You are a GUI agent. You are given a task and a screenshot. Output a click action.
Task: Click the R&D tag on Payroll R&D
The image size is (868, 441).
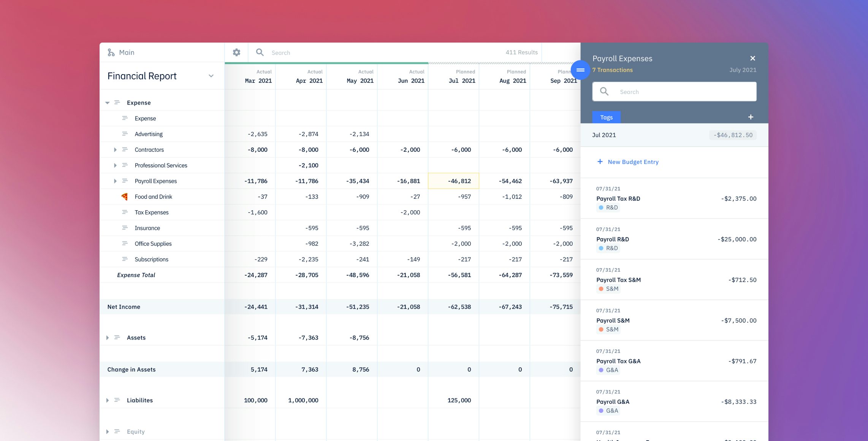tap(608, 248)
